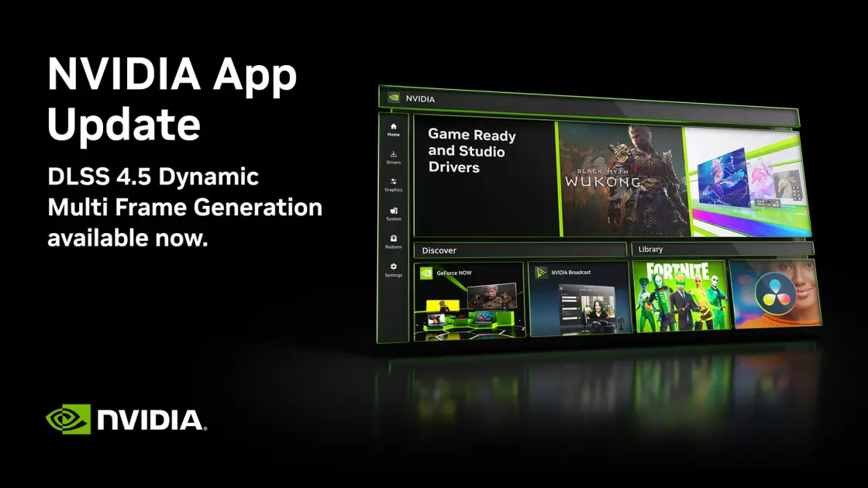The image size is (868, 488).
Task: Click the Home icon in the sidebar
Action: click(x=393, y=126)
